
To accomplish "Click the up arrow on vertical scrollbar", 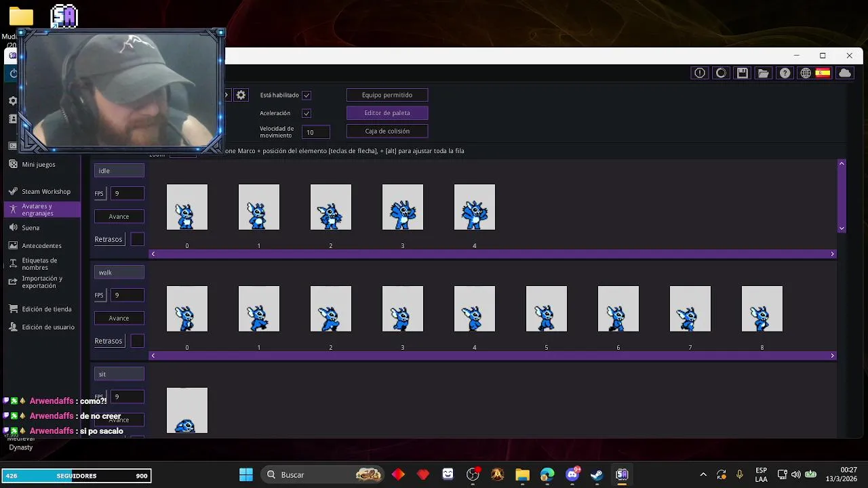I will click(x=842, y=163).
